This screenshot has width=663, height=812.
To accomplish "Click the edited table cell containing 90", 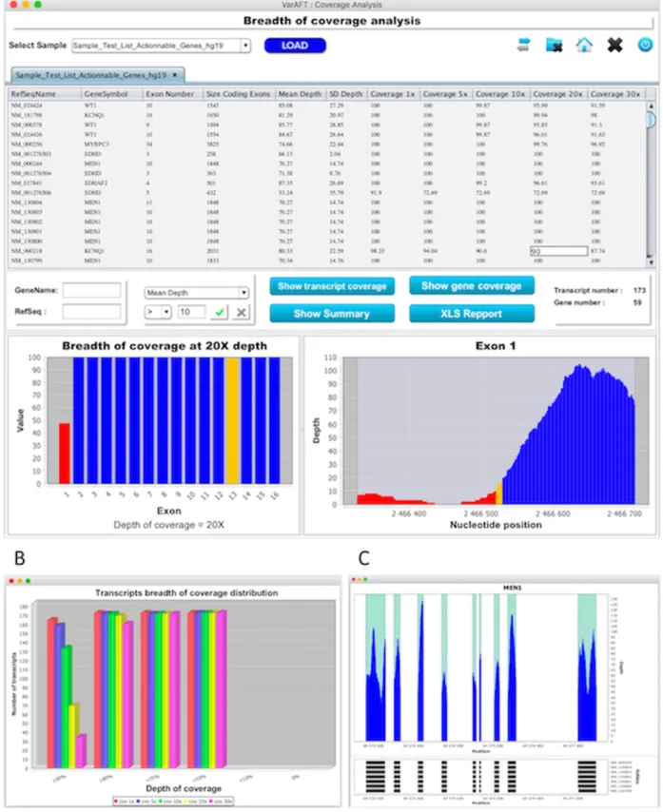I will pos(559,251).
